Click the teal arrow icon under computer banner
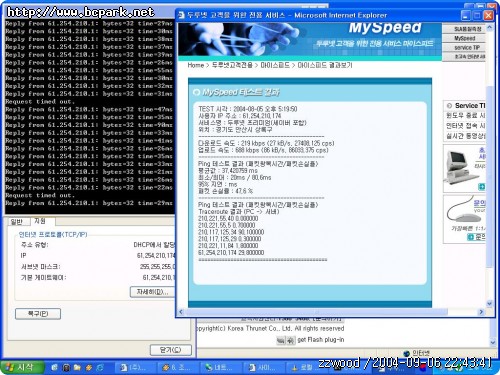The image size is (500, 375). pos(482,187)
